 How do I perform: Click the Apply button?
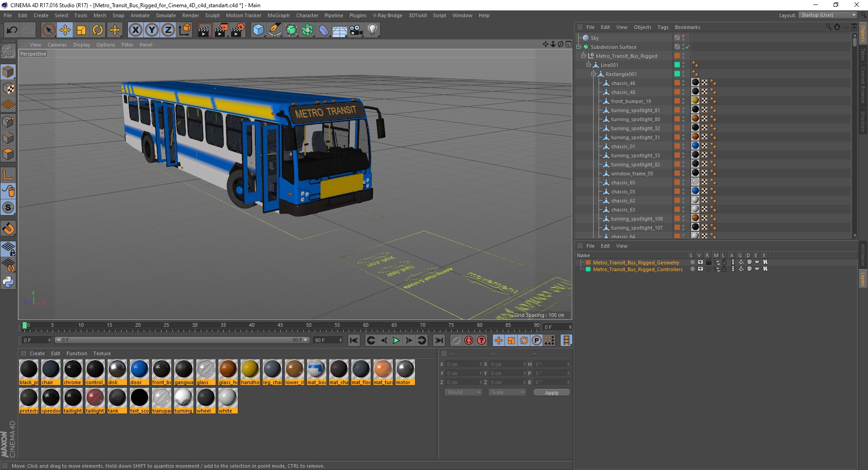tap(552, 393)
